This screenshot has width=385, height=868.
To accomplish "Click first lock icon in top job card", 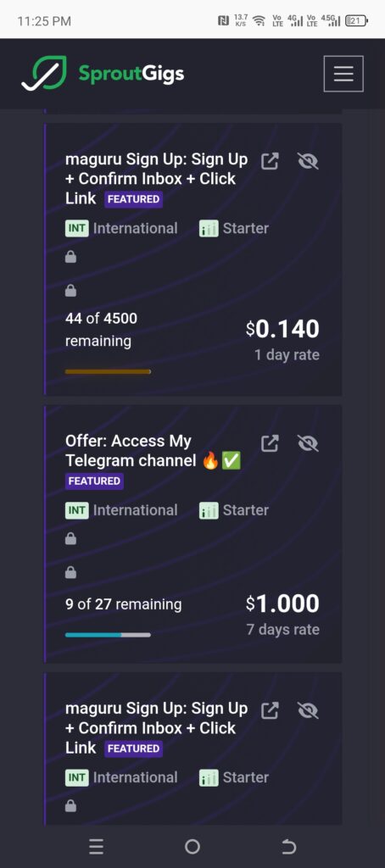I will pyautogui.click(x=71, y=258).
